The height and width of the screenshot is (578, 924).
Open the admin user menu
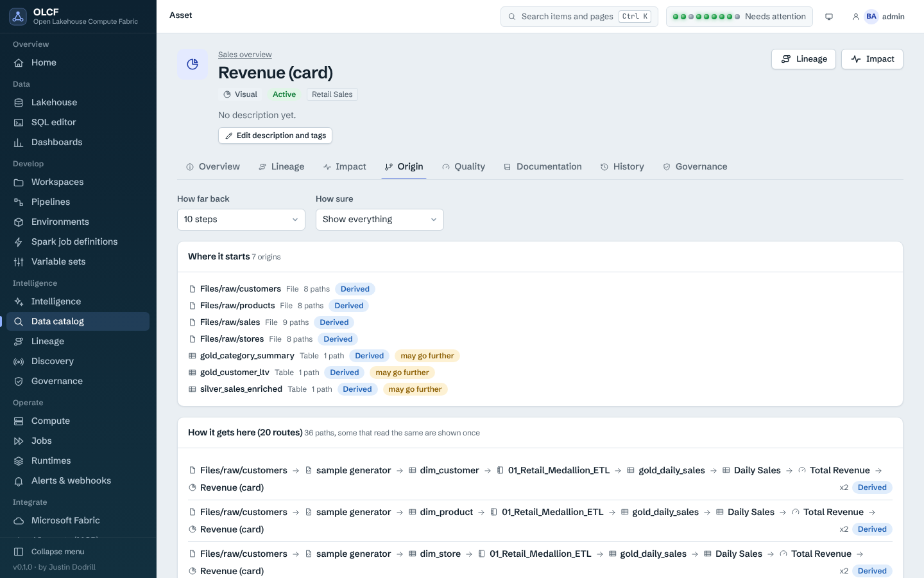tap(878, 17)
